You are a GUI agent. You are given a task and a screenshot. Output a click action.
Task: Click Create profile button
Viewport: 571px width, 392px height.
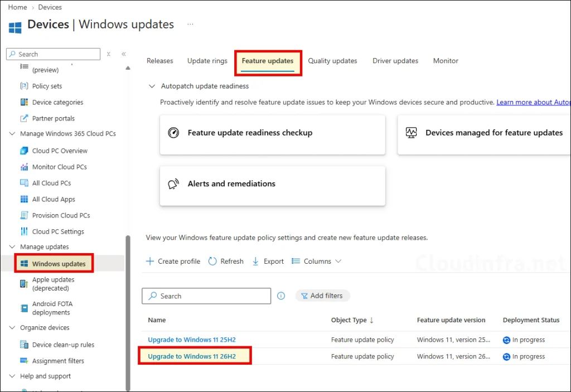(173, 261)
